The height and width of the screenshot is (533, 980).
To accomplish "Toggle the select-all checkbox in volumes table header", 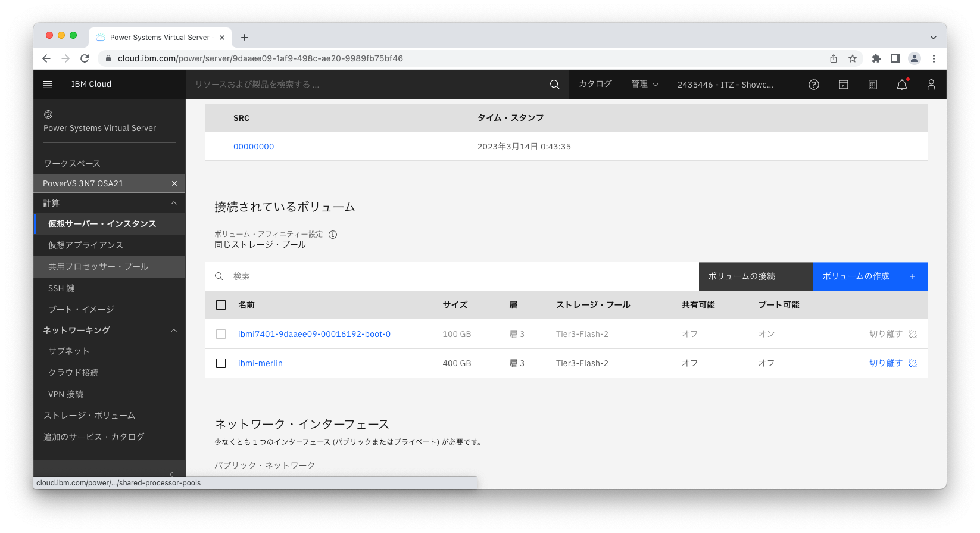I will (221, 305).
